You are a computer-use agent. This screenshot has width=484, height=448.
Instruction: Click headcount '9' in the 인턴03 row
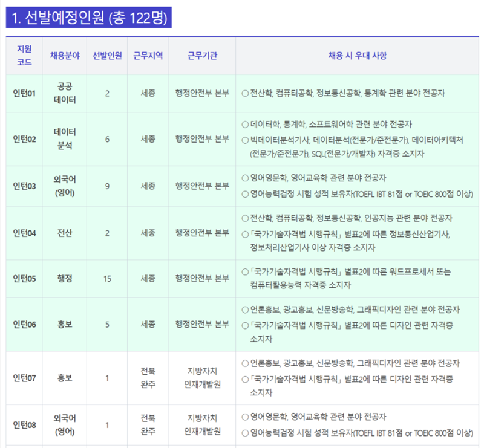tap(107, 186)
